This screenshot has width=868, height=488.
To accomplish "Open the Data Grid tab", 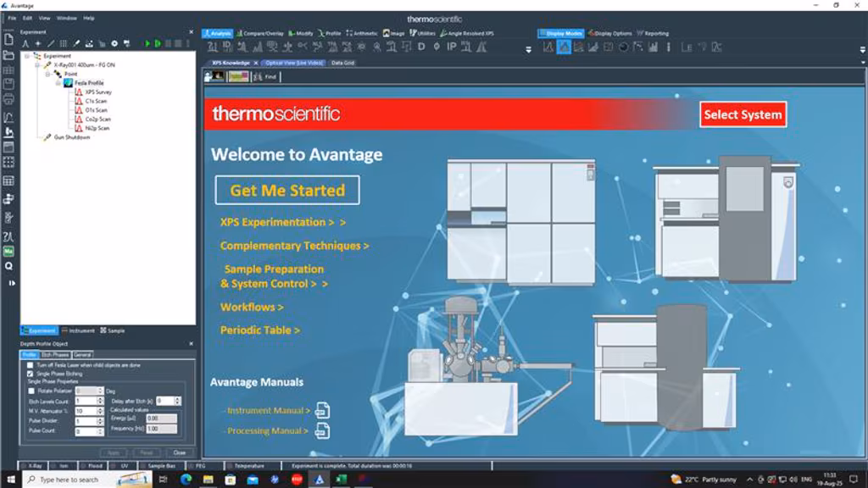I will (x=342, y=63).
